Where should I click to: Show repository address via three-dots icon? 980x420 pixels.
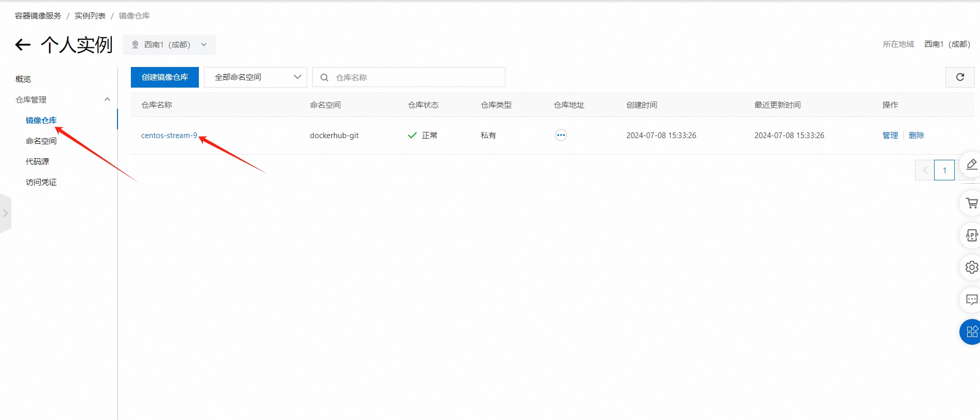click(561, 136)
